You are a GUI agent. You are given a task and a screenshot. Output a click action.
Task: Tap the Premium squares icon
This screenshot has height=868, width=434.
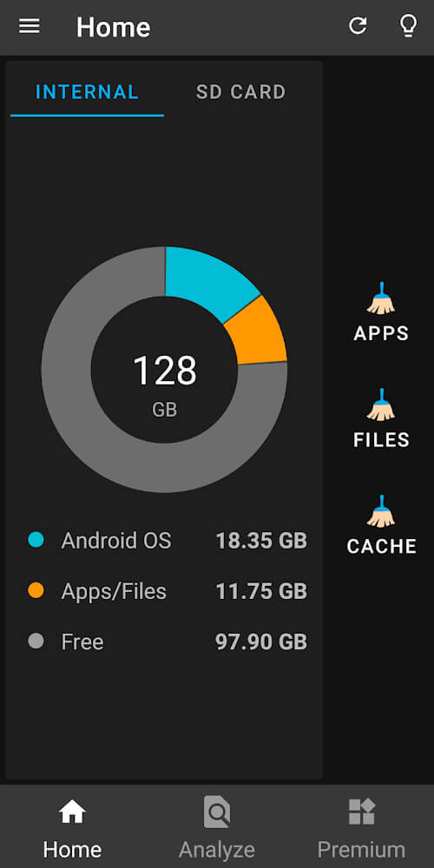coord(361,812)
